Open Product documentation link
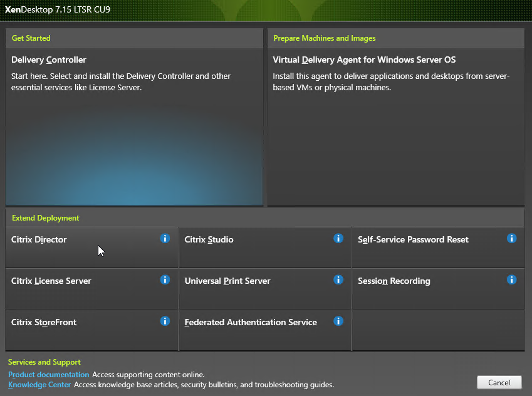532x396 pixels. coord(48,375)
